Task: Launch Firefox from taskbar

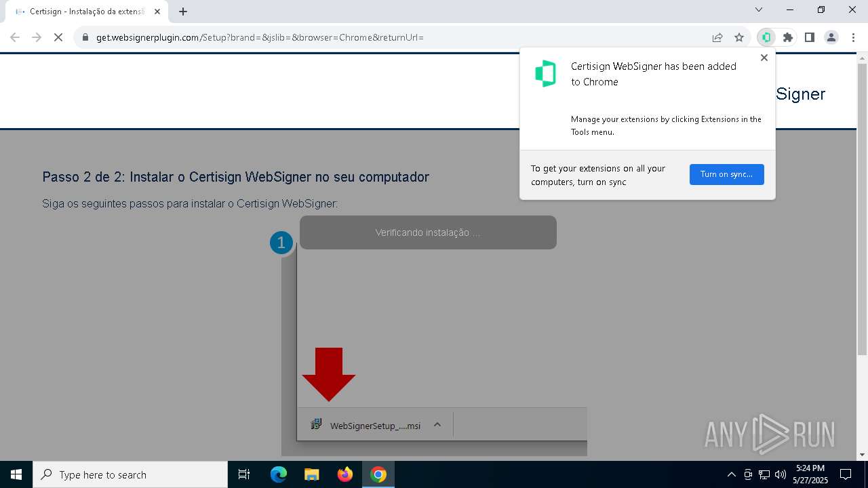Action: tap(345, 474)
